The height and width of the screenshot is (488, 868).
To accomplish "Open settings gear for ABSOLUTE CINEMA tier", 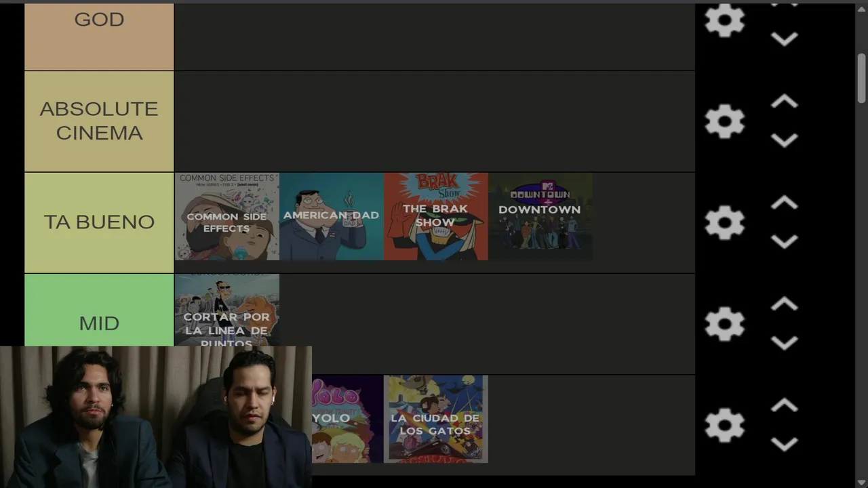I will [725, 121].
